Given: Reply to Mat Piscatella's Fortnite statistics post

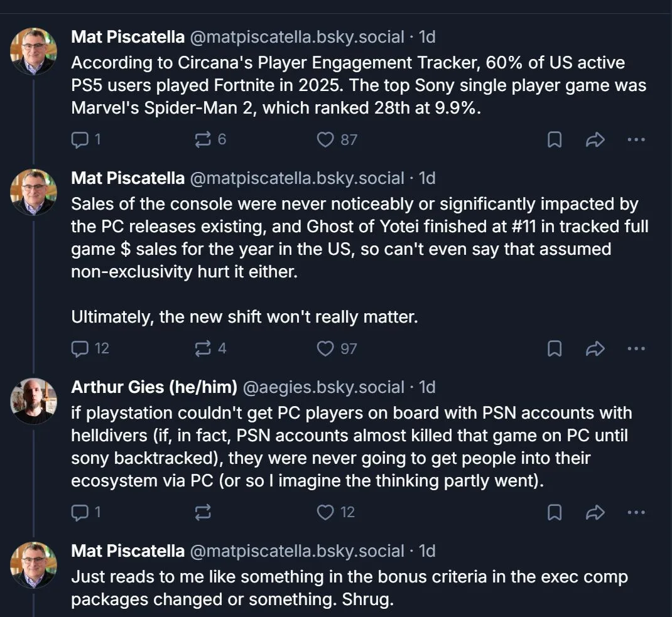Looking at the screenshot, I should click(80, 139).
